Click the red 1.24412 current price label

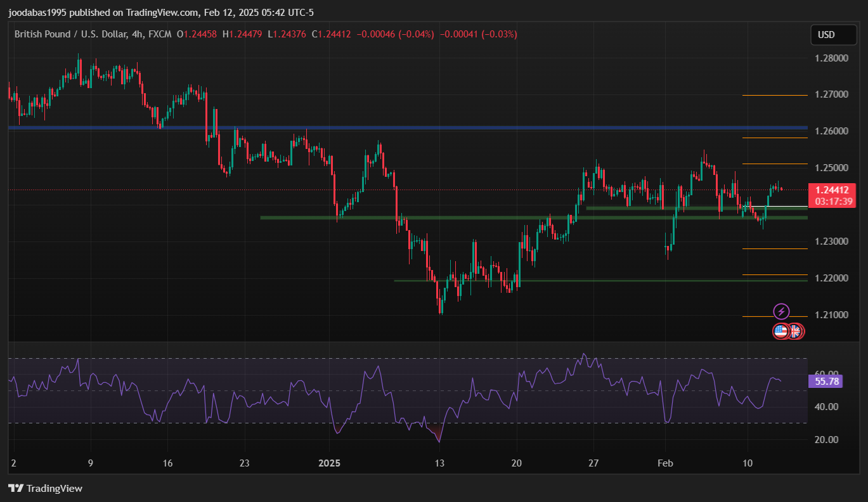click(x=832, y=190)
